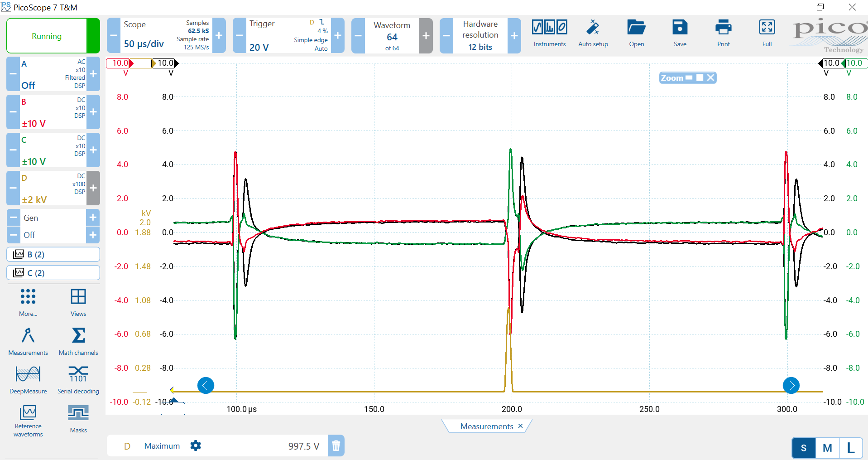
Task: Increase Channel D input range
Action: point(93,188)
